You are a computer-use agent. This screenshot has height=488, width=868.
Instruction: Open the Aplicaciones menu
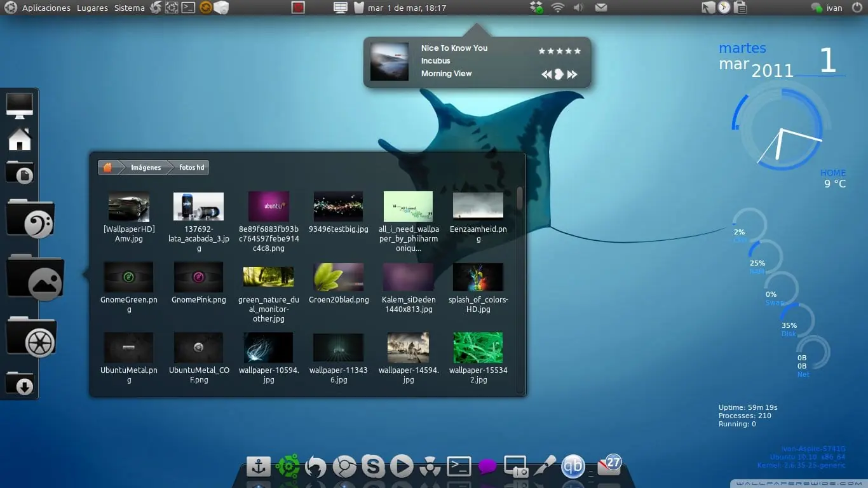click(46, 8)
